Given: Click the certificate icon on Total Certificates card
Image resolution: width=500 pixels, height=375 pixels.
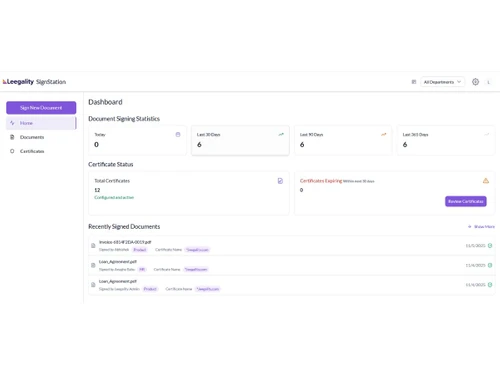Looking at the screenshot, I should tap(280, 181).
